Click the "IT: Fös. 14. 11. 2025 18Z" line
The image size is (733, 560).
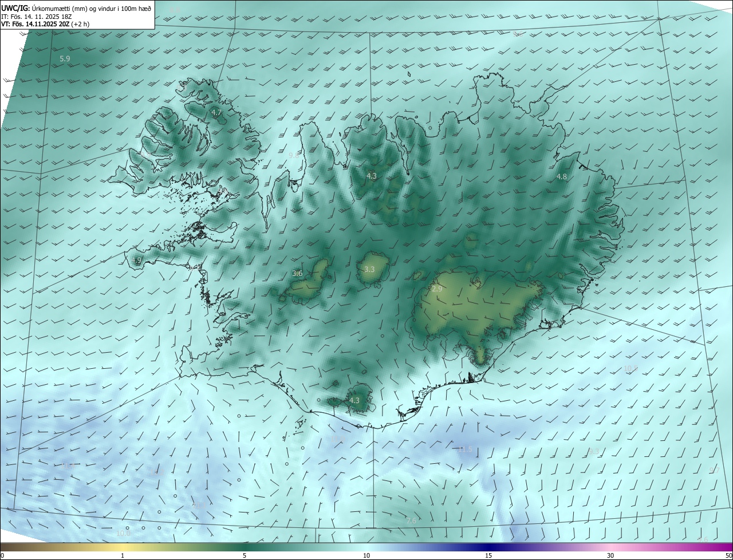tap(36, 17)
